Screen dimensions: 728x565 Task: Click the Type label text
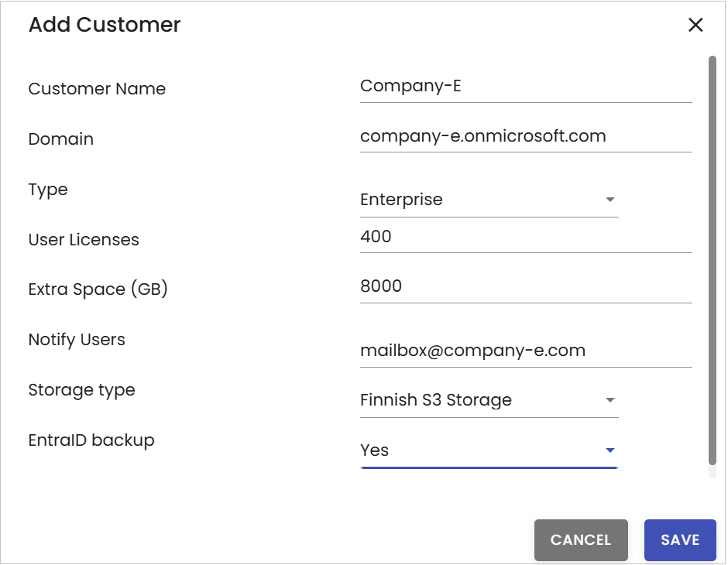point(48,190)
